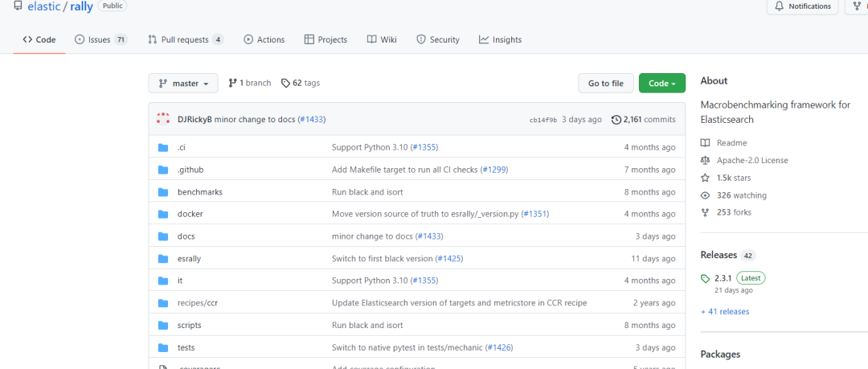
Task: Go to the Actions tab
Action: click(x=264, y=39)
